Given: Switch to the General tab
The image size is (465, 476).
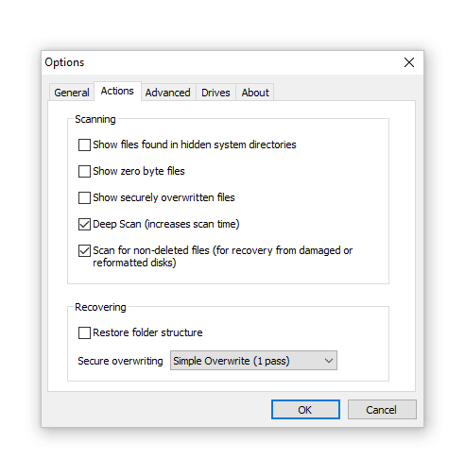Looking at the screenshot, I should pyautogui.click(x=72, y=93).
